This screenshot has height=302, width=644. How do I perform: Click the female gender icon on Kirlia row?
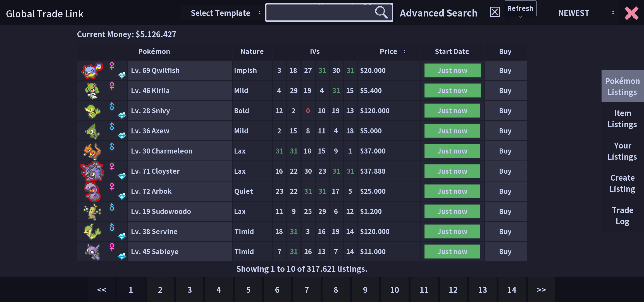[x=112, y=86]
